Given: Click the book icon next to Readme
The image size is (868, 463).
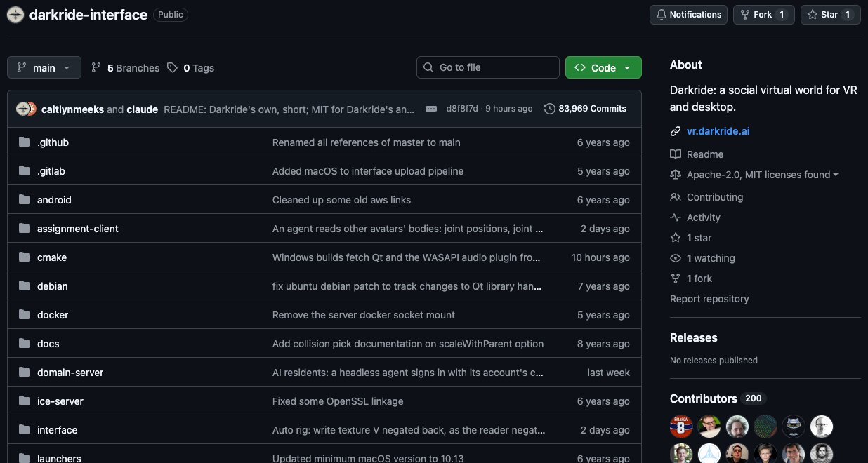Looking at the screenshot, I should point(676,154).
